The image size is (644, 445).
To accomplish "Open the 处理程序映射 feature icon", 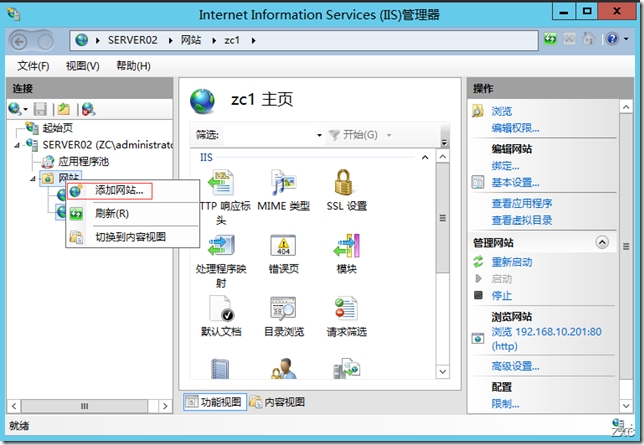I will coord(221,245).
